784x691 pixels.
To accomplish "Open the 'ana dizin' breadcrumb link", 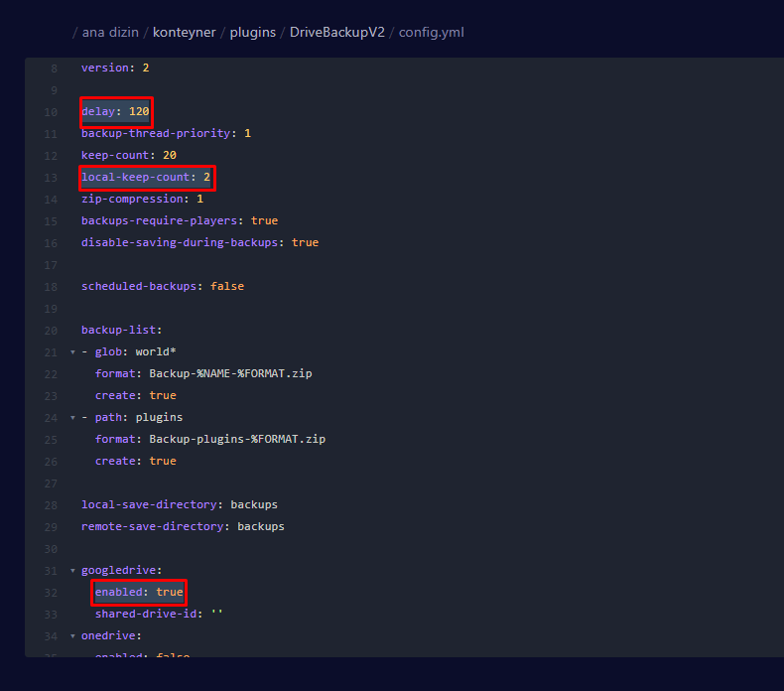I will 110,33.
